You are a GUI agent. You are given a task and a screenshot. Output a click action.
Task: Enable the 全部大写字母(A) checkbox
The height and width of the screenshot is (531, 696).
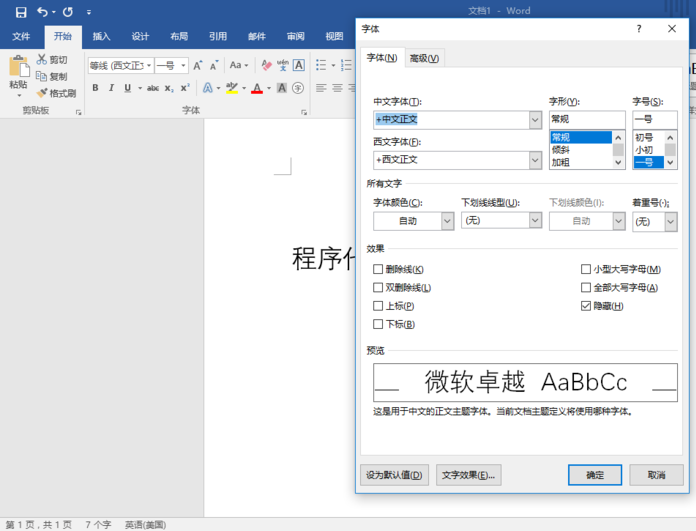pyautogui.click(x=585, y=288)
